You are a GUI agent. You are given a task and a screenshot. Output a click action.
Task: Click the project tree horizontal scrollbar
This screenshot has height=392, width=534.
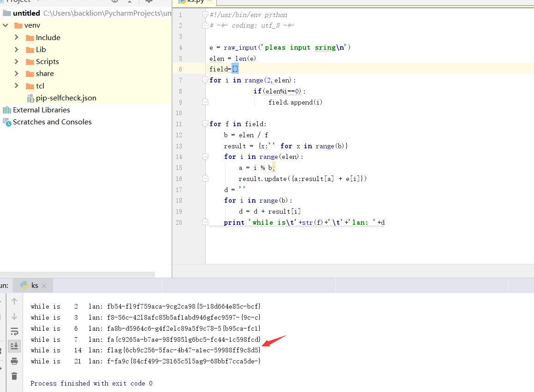(x=77, y=274)
